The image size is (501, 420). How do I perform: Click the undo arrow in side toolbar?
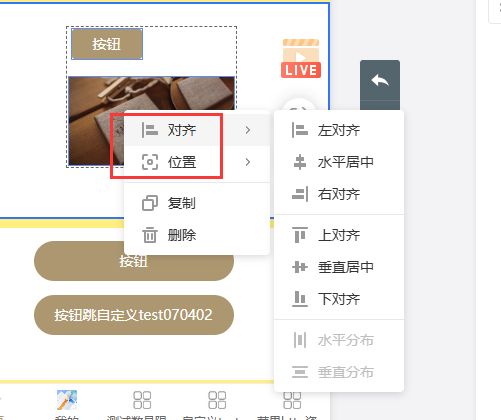pyautogui.click(x=380, y=80)
